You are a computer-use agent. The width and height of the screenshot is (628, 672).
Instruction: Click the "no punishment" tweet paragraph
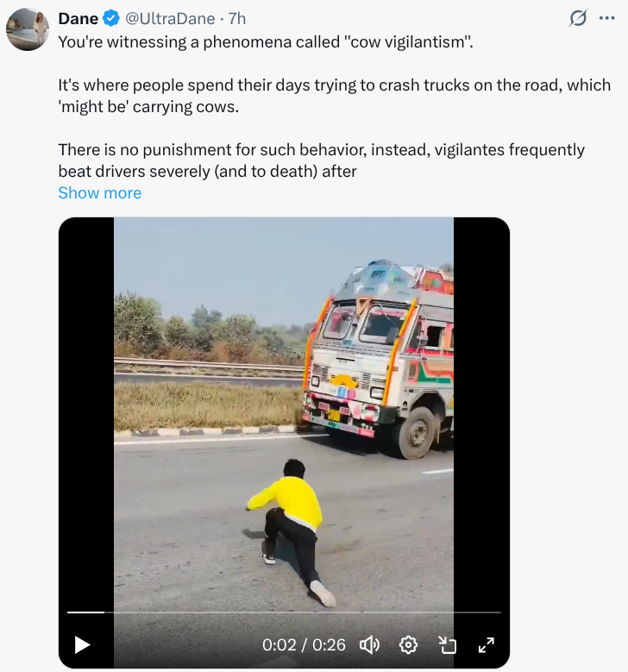click(x=322, y=160)
